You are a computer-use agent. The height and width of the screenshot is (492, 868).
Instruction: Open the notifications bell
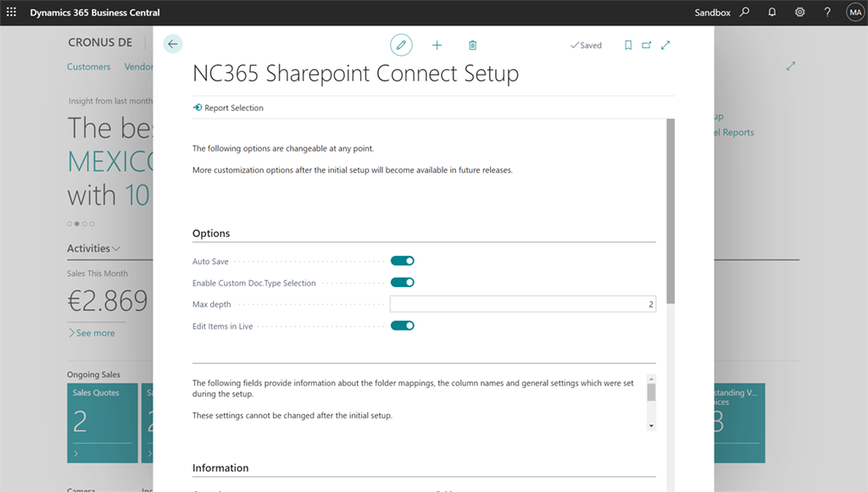tap(771, 12)
